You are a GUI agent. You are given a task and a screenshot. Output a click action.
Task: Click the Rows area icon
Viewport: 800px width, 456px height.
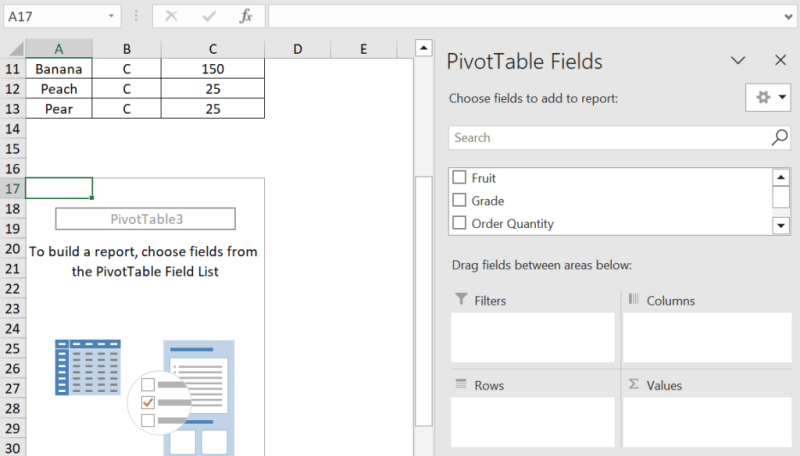461,384
